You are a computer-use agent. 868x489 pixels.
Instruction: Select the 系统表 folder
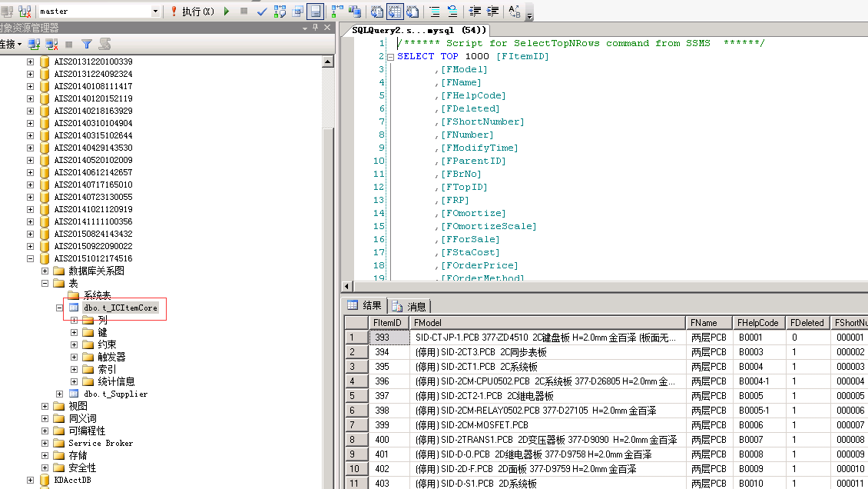tap(96, 296)
